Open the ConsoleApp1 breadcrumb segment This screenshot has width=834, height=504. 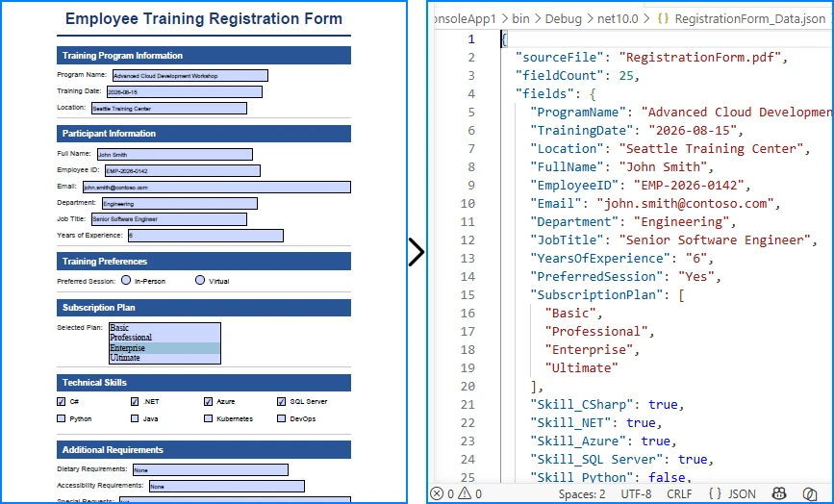coord(465,18)
